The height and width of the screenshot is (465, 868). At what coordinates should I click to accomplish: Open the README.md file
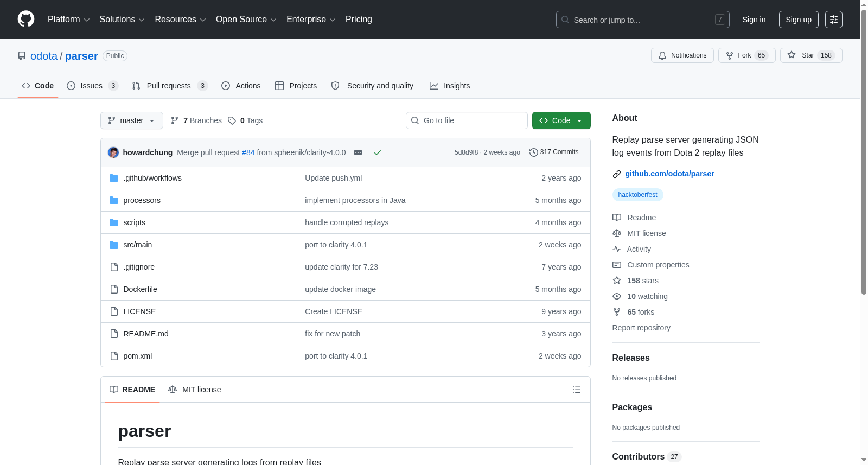(x=146, y=334)
